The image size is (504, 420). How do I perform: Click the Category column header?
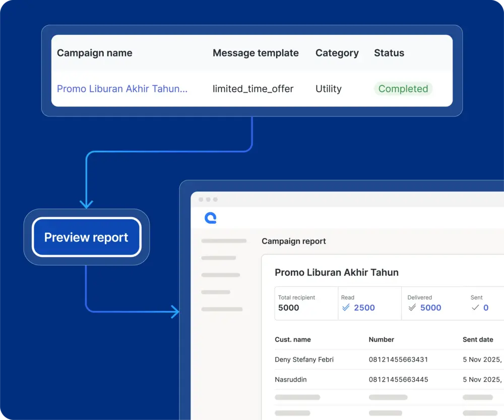[x=337, y=53]
